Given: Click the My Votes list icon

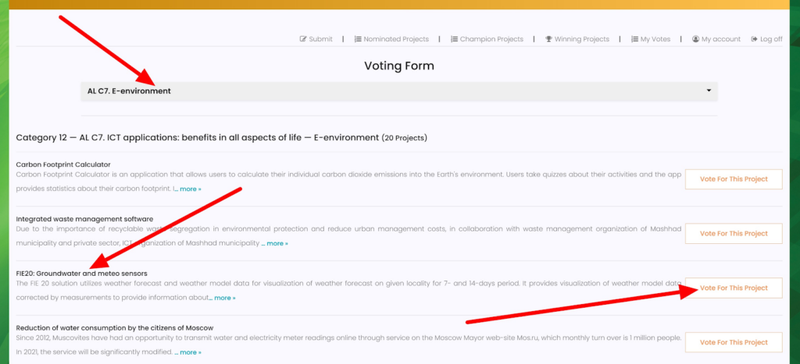Looking at the screenshot, I should pos(635,39).
